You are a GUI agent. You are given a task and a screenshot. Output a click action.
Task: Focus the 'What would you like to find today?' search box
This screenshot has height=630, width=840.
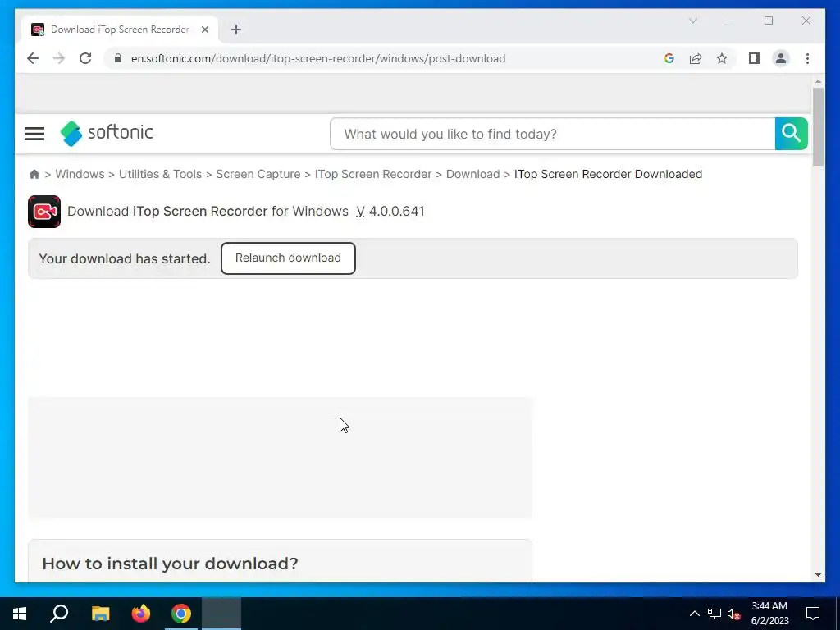point(552,134)
